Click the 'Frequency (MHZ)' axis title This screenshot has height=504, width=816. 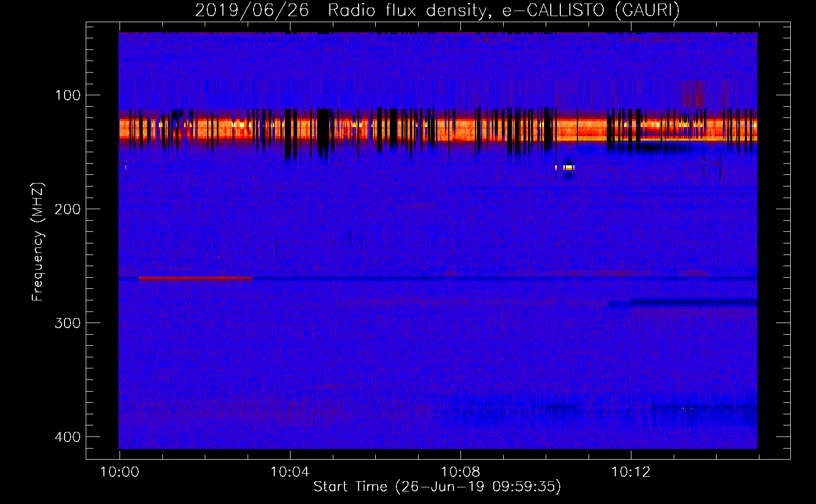click(x=38, y=242)
